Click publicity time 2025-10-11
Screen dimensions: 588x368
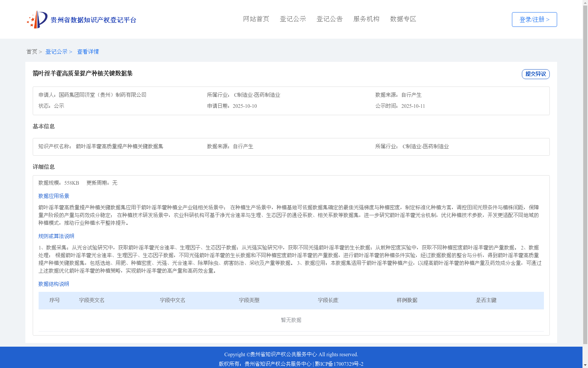[x=413, y=106]
